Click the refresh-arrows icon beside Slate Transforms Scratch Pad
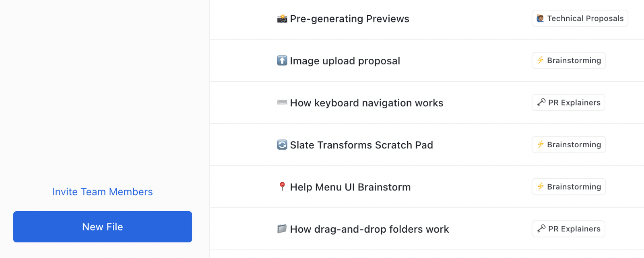Viewport: 644px width, 258px height. coord(282,144)
